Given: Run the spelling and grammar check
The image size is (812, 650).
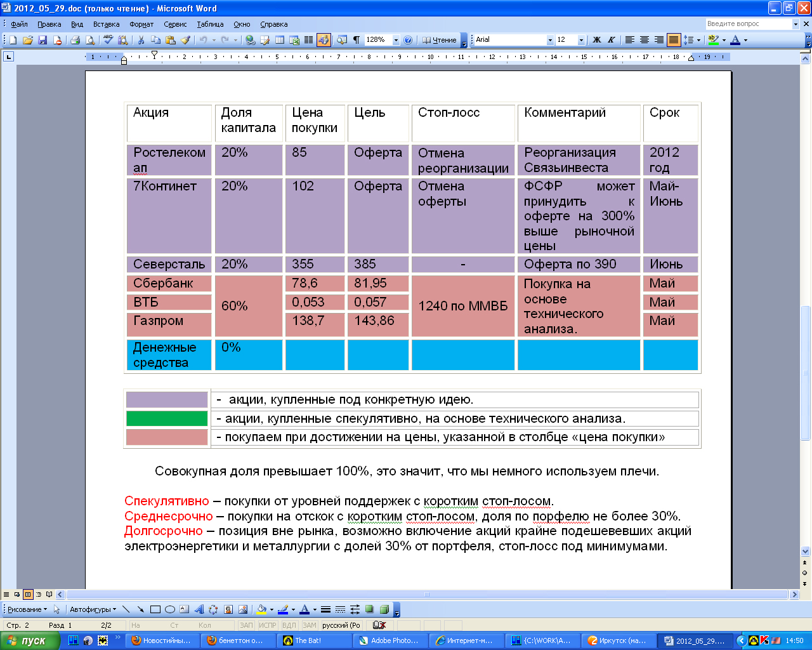Looking at the screenshot, I should point(108,40).
